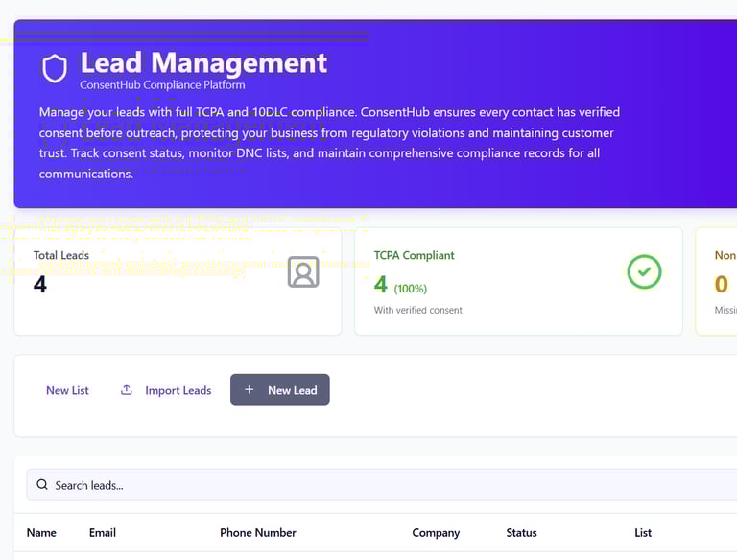The width and height of the screenshot is (737, 560).
Task: Sort by the Phone Number column header
Action: 258,533
